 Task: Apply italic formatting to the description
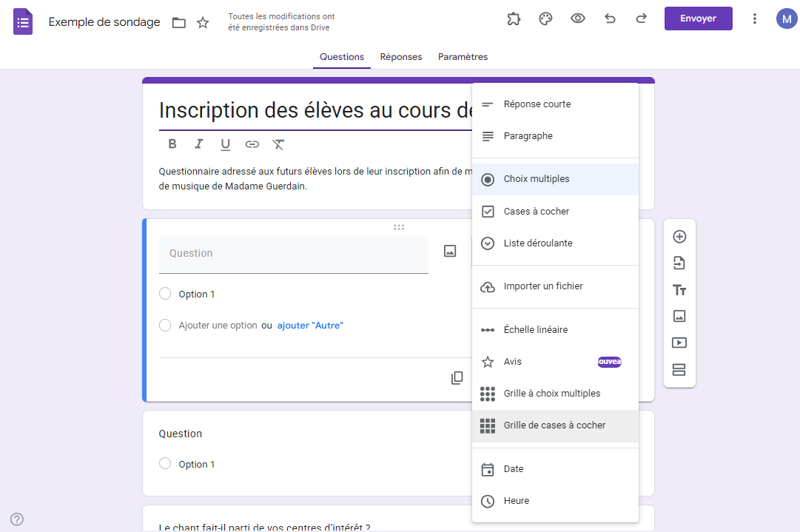tap(198, 144)
